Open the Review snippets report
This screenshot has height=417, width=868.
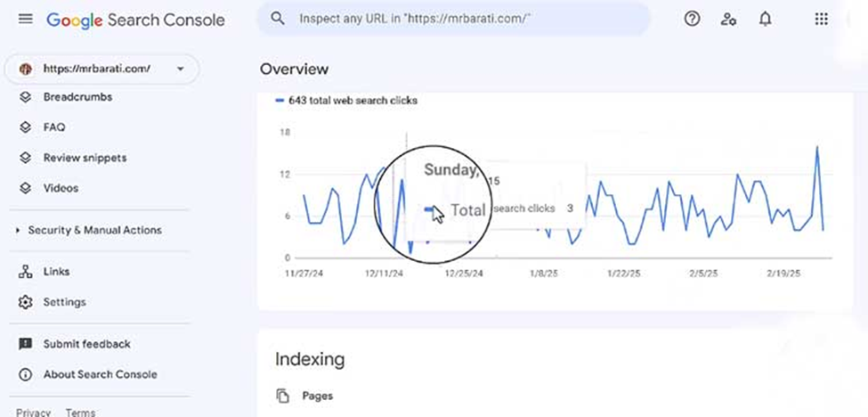85,158
